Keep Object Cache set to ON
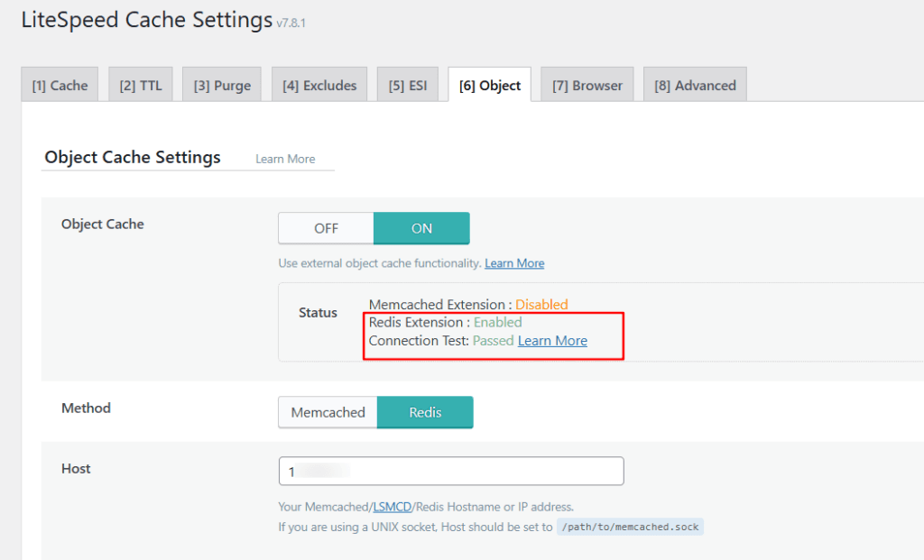The image size is (924, 560). pyautogui.click(x=421, y=228)
